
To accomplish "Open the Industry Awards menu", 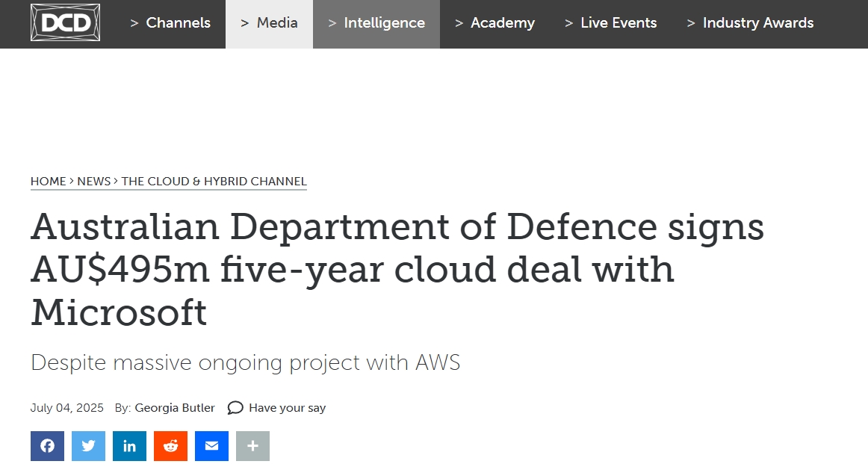I will pos(750,22).
